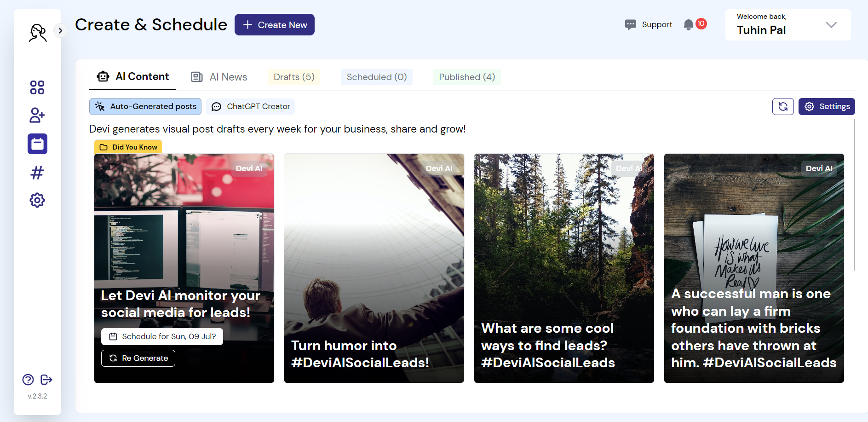Image resolution: width=868 pixels, height=422 pixels.
Task: Click the post title about monitoring social media
Action: [x=181, y=304]
